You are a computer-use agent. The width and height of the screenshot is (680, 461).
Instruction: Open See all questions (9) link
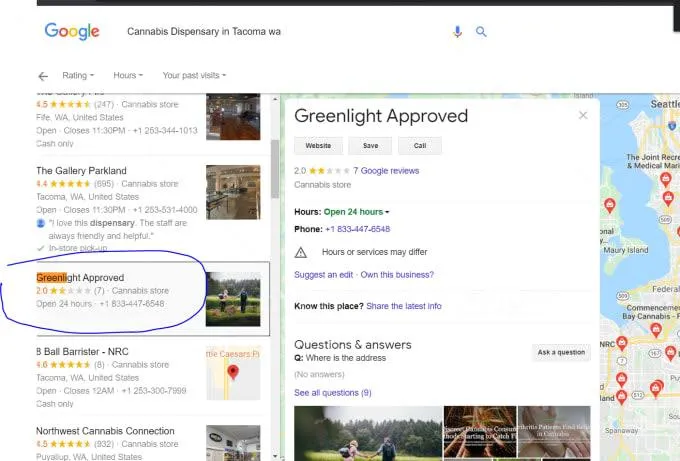(x=333, y=393)
